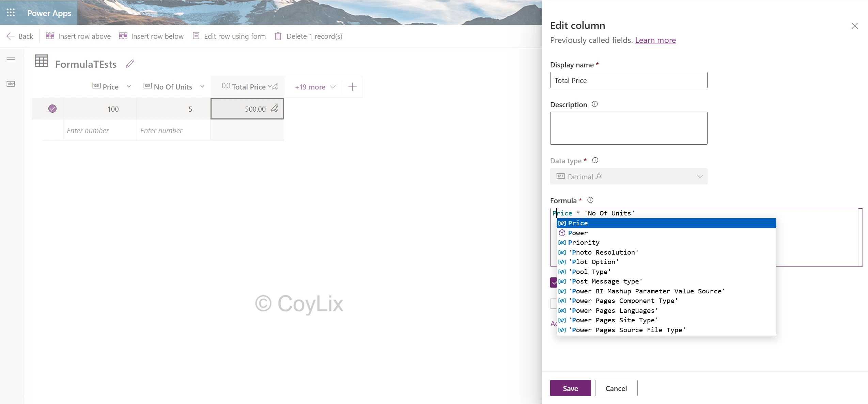The image size is (868, 404).
Task: Click the Save button
Action: click(x=570, y=388)
